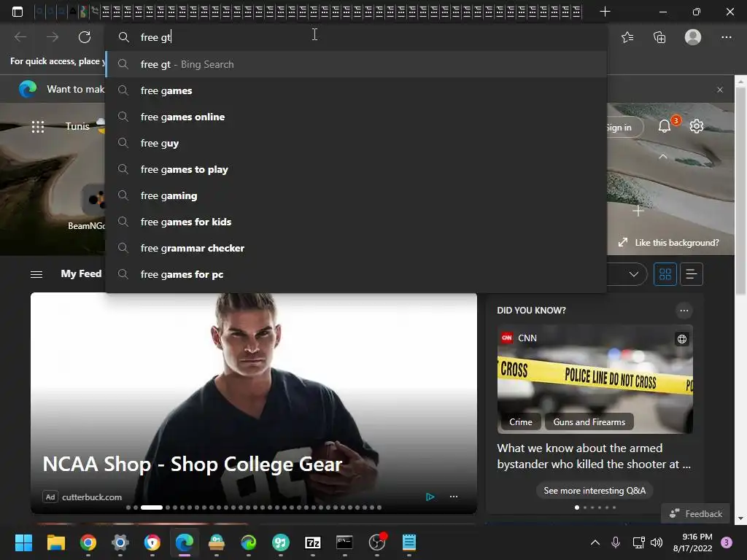Go back with the Back arrow
Viewport: 747px width, 560px height.
[20, 37]
